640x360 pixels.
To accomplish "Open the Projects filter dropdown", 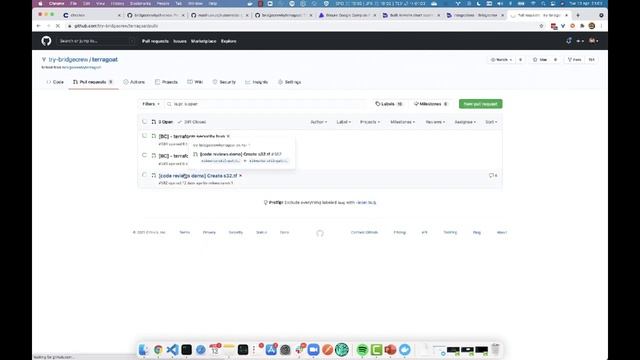I will coord(370,122).
